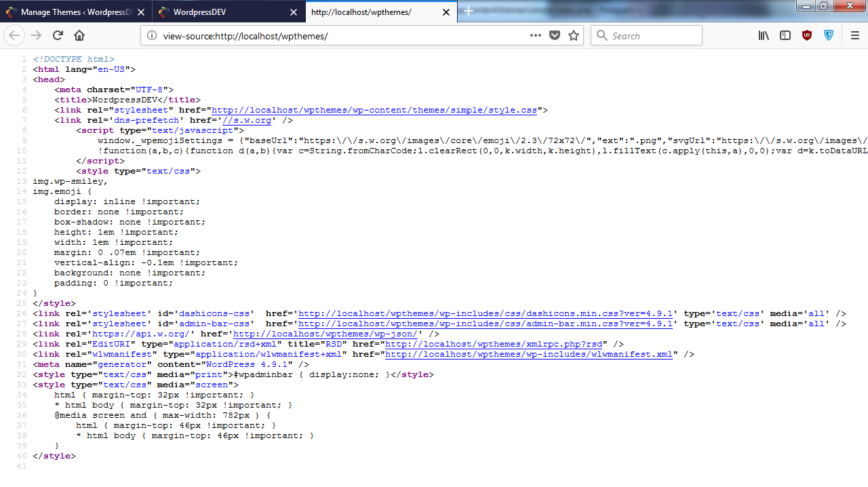Click the WordpressDEV title tag text
868x487 pixels.
pos(125,100)
